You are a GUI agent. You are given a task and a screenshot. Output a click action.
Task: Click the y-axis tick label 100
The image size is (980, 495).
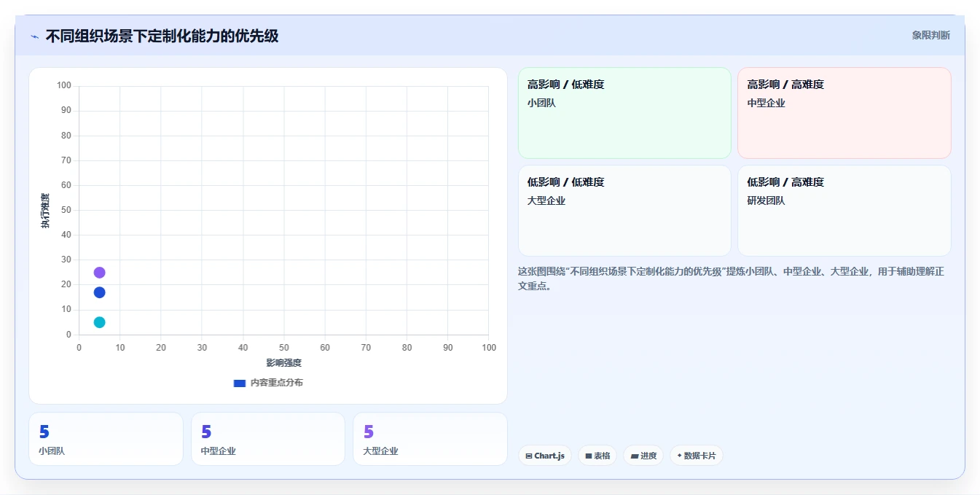[x=64, y=85]
